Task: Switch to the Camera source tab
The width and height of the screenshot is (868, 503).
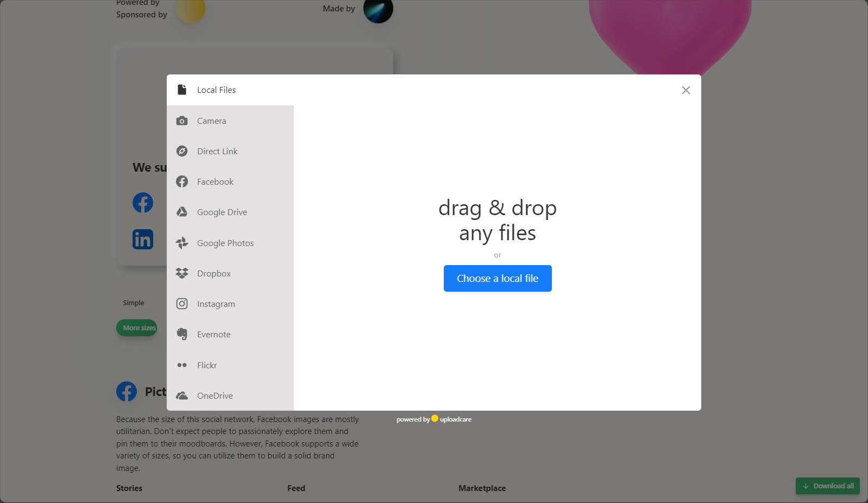Action: tap(230, 121)
